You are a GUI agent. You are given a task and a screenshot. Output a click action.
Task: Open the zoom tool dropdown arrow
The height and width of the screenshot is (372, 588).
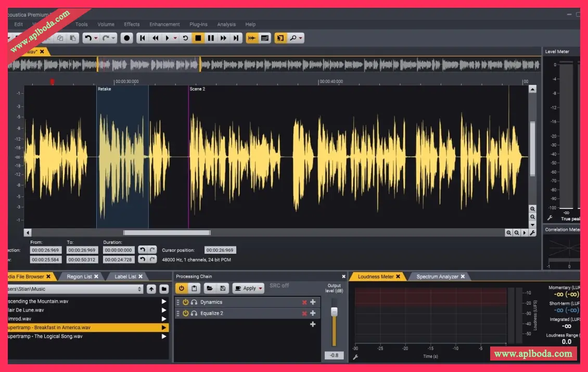[x=301, y=38]
